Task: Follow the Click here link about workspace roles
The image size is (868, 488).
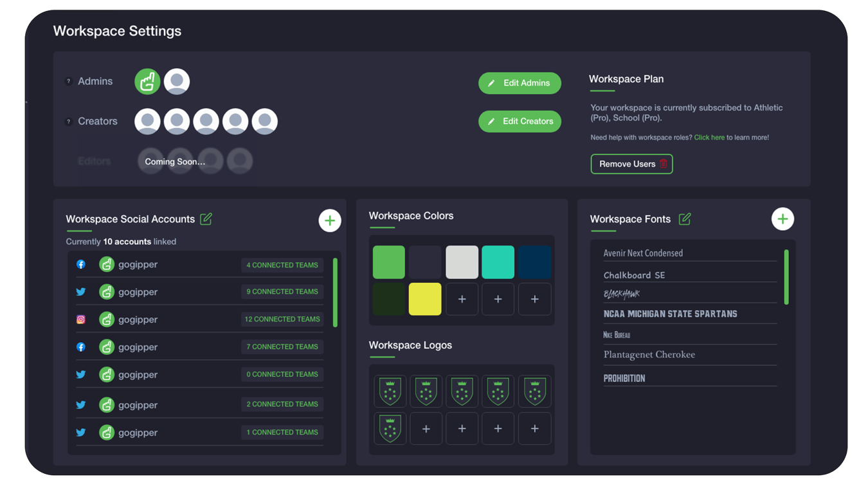Action: [709, 137]
